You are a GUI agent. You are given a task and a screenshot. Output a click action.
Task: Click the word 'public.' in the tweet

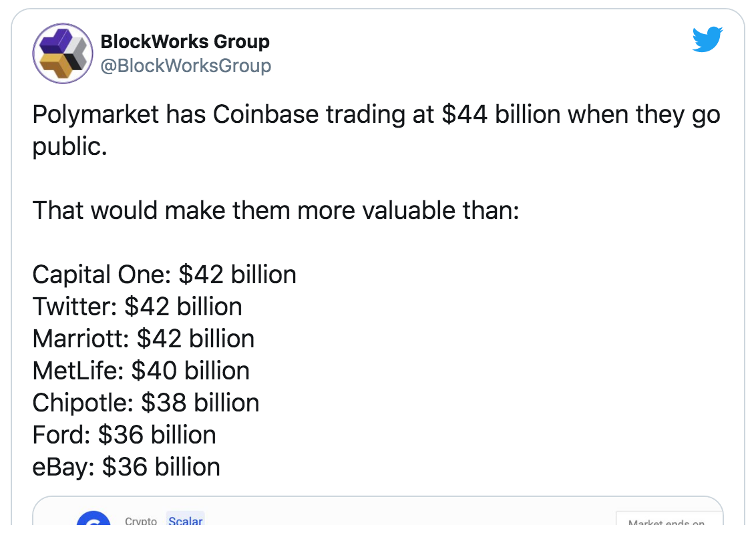[x=70, y=147]
